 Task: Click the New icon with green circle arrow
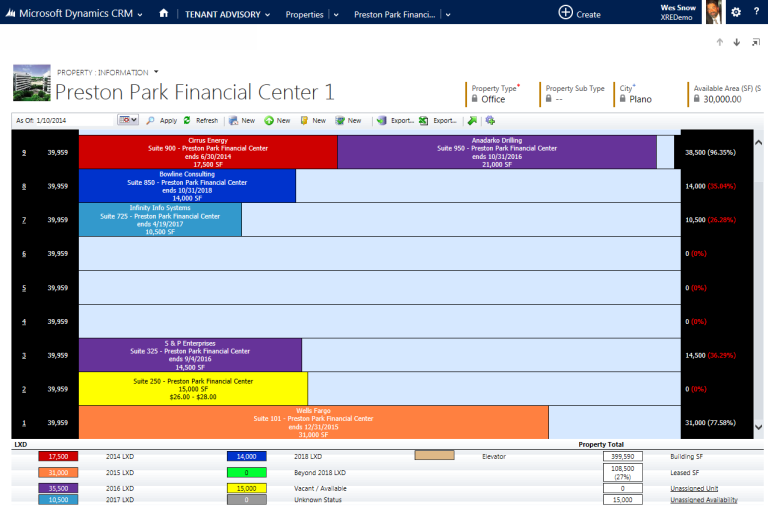[269, 121]
